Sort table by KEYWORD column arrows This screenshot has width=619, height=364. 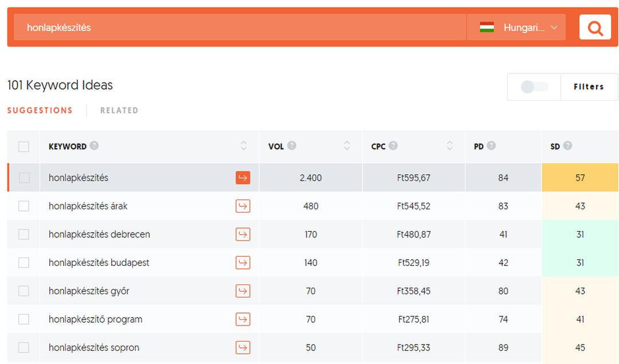pyautogui.click(x=244, y=146)
